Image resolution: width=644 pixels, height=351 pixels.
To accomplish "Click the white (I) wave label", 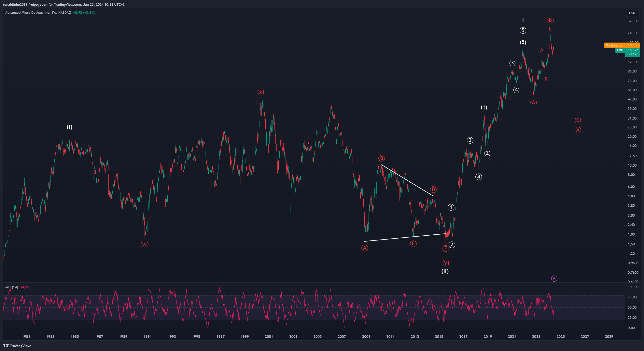I will [x=69, y=127].
